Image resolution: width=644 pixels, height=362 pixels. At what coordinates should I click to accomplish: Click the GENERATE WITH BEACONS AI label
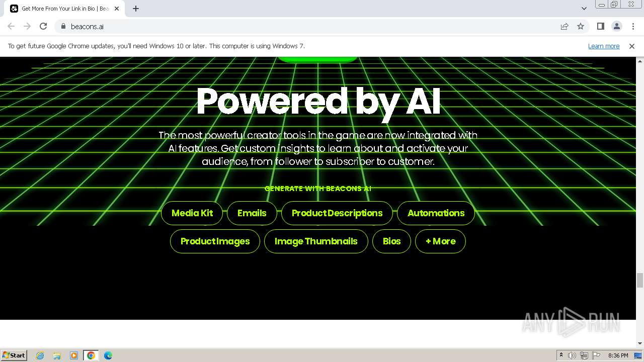318,189
